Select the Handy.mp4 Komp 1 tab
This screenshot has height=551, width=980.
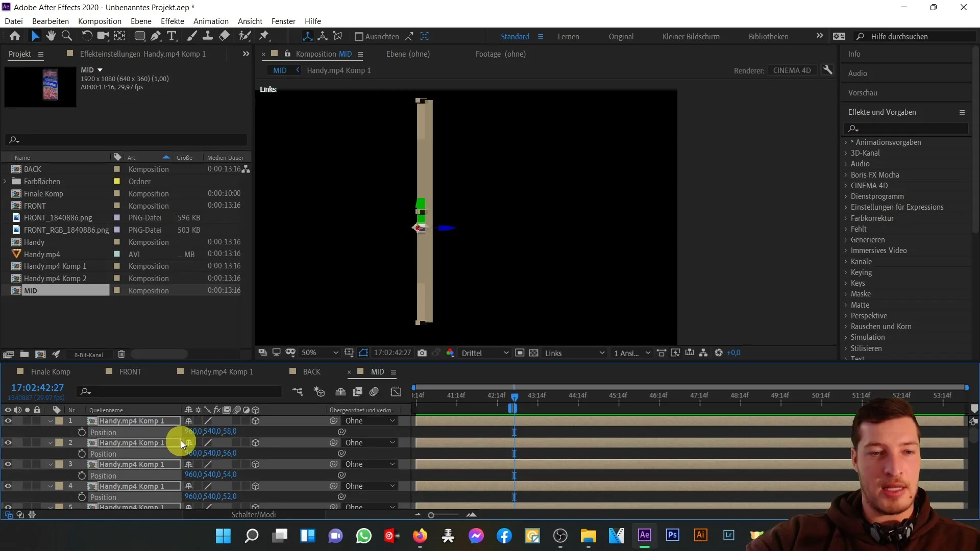(x=222, y=371)
